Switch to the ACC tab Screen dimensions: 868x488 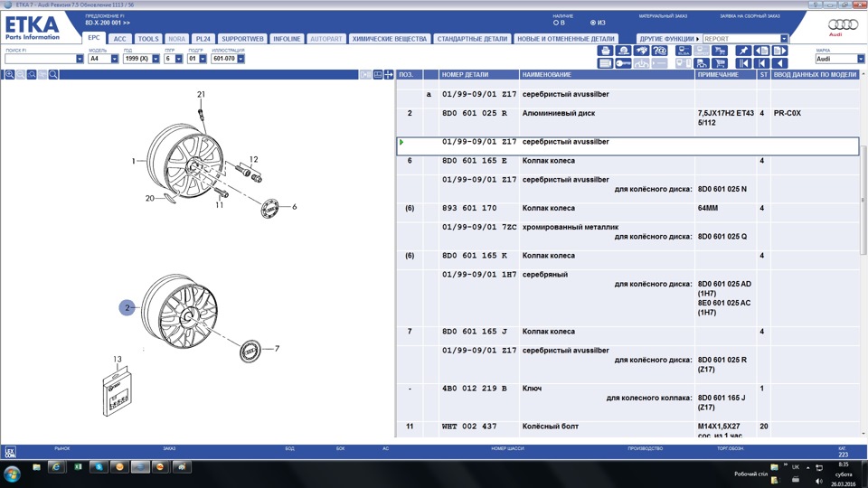click(119, 39)
